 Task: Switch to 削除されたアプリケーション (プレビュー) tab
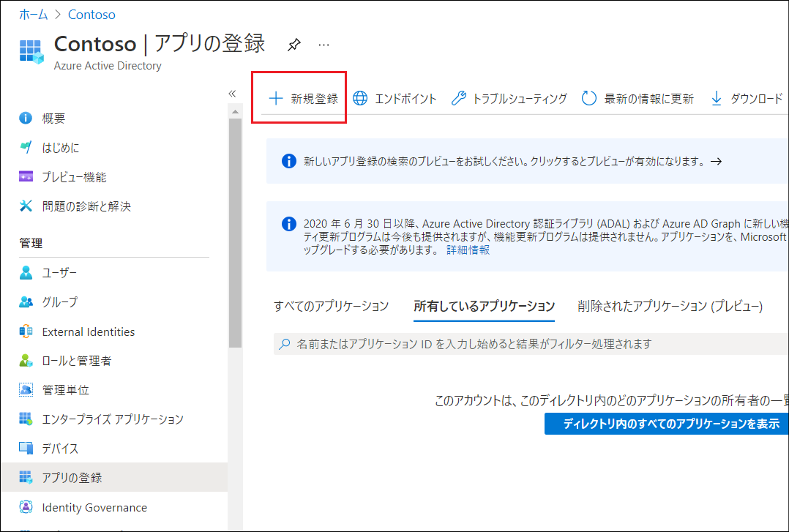coord(670,306)
